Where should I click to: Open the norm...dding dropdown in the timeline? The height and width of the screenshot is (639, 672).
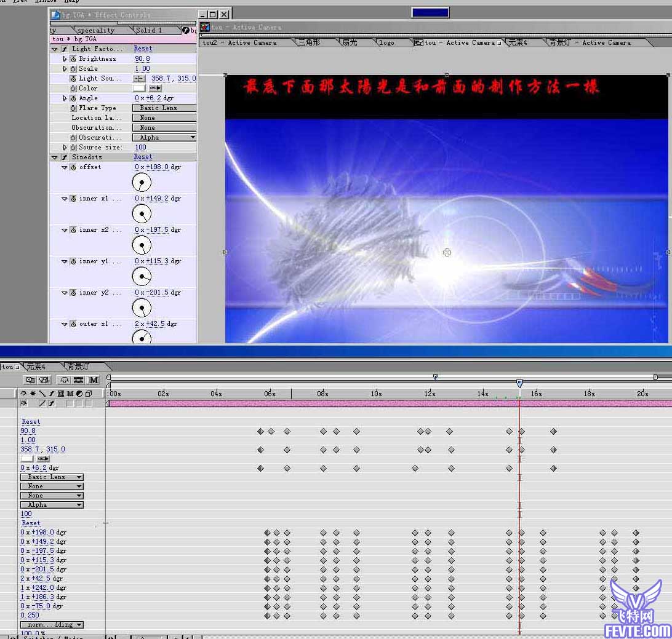click(52, 625)
